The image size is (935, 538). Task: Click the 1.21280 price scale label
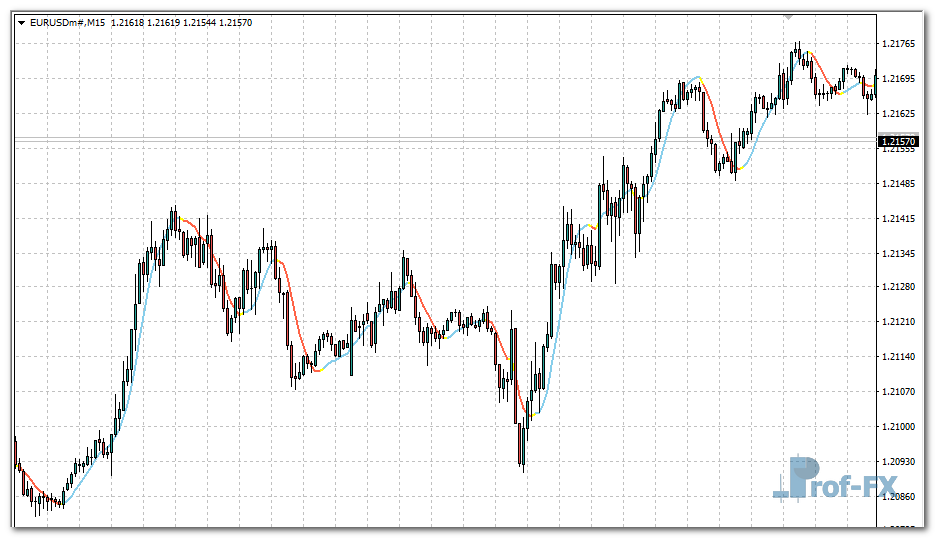901,287
